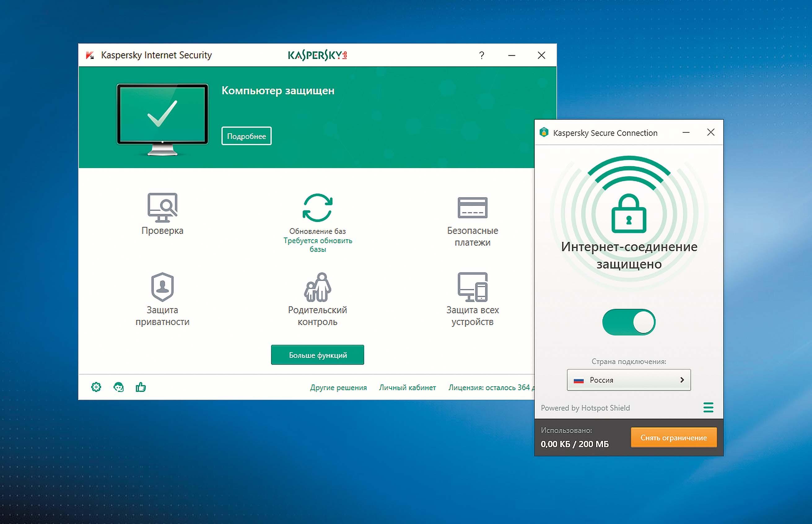
Task: Click the Подробнее button
Action: 246,136
